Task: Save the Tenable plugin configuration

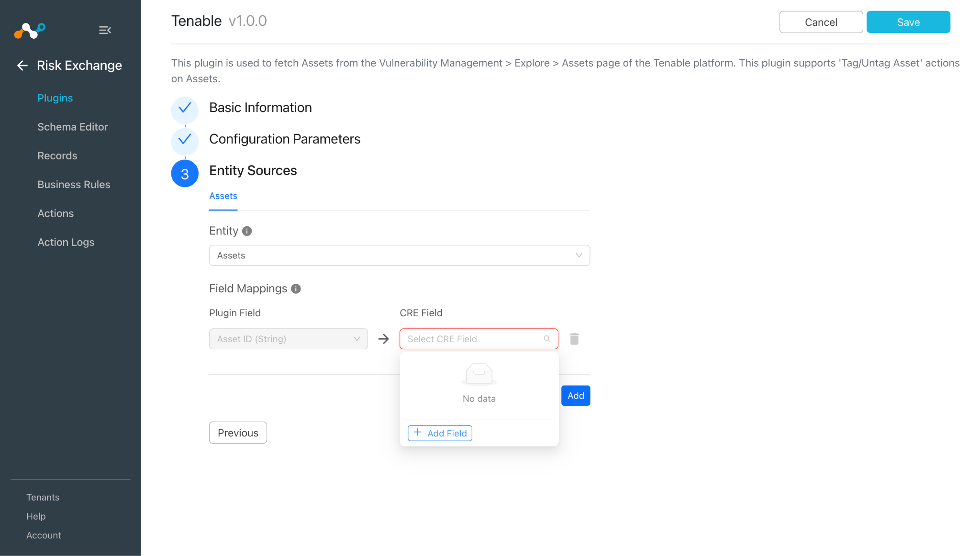Action: tap(908, 22)
